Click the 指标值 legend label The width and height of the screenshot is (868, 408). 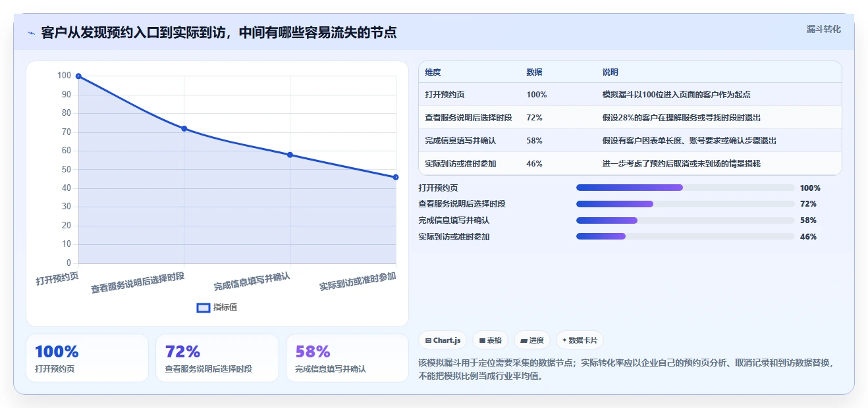225,307
